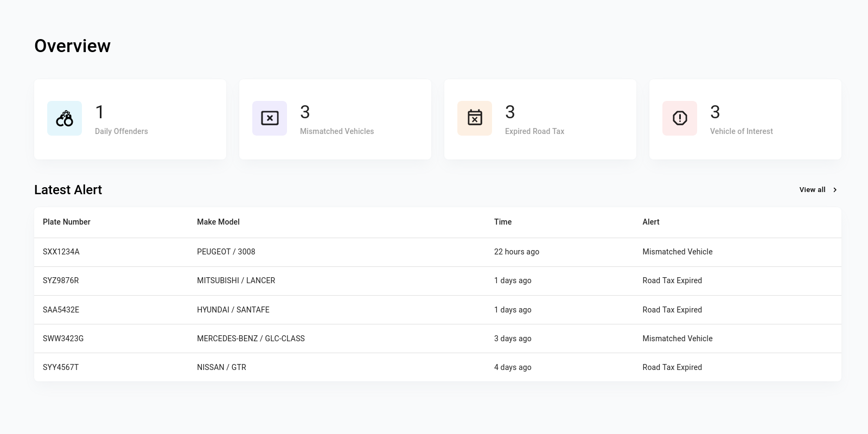Click the Alert column header
This screenshot has height=434, width=868.
(x=651, y=222)
